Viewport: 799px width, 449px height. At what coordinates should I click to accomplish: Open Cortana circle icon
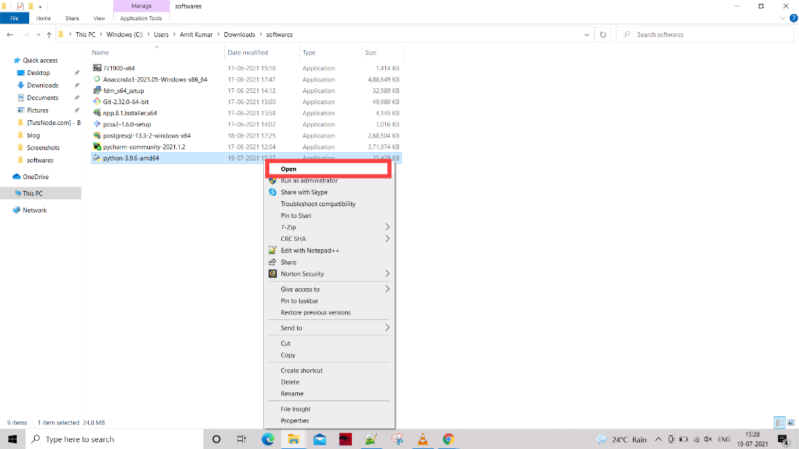[216, 439]
